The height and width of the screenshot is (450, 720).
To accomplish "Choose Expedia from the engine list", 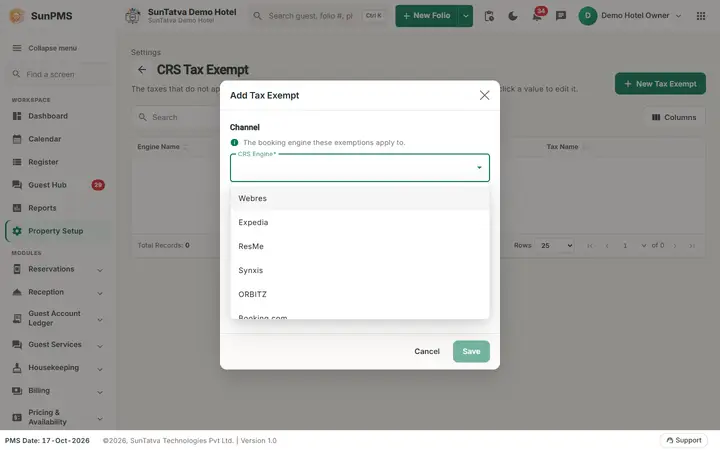I will (x=360, y=222).
